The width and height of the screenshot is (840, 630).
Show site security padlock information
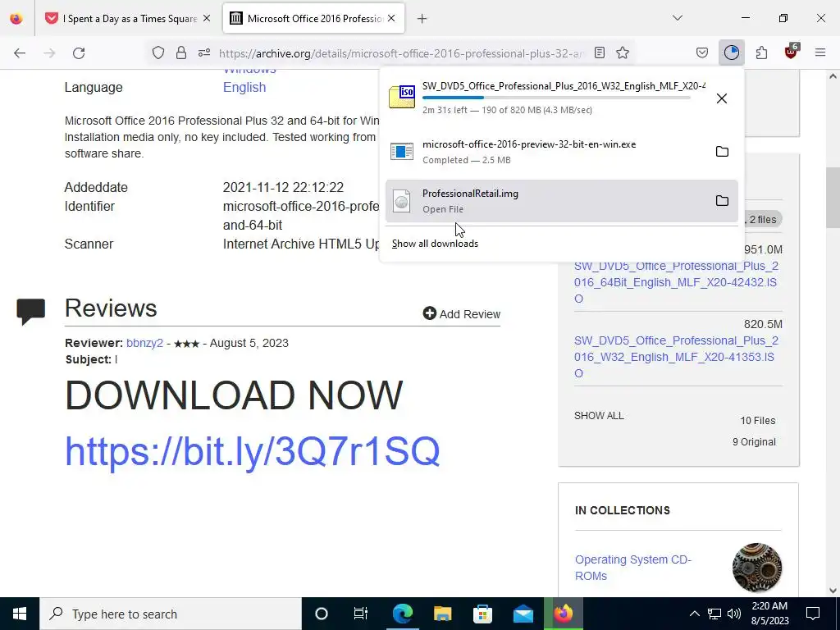[x=181, y=52]
